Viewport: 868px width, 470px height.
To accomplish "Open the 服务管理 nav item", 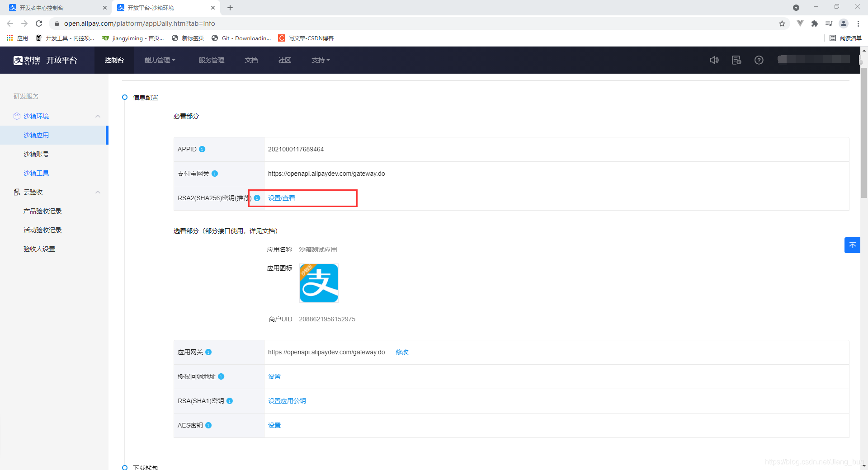I will [212, 60].
